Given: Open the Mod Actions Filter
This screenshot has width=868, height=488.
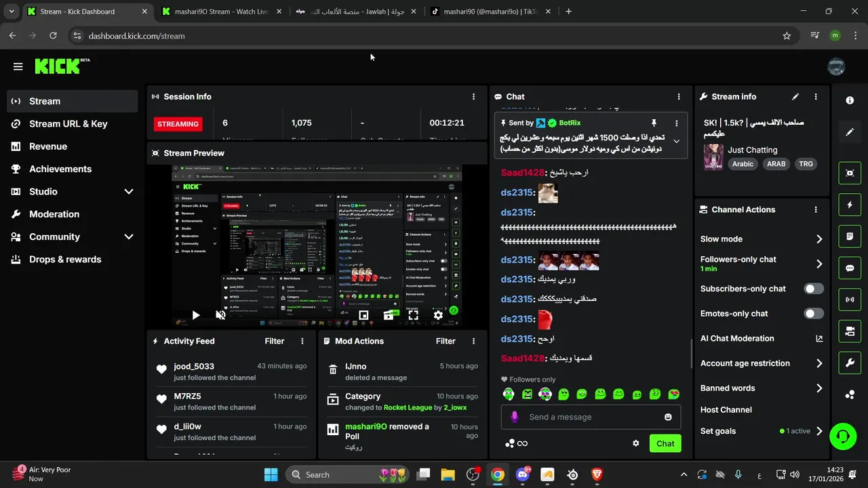Looking at the screenshot, I should pyautogui.click(x=446, y=342).
